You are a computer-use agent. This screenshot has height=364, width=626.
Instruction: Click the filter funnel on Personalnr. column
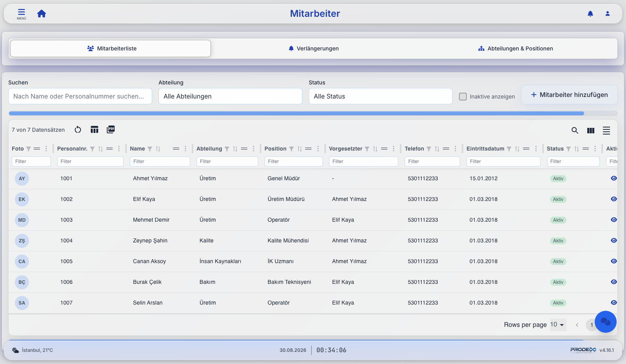coord(92,149)
